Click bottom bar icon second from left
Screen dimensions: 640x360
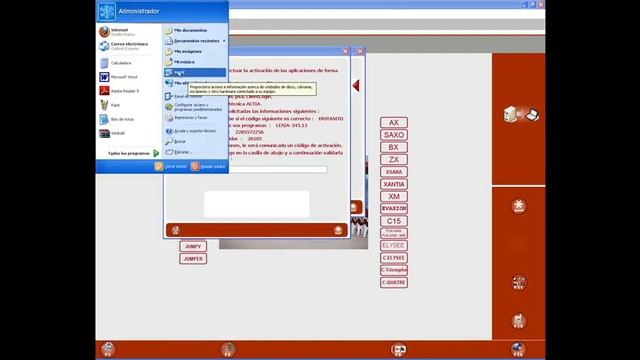[228, 349]
